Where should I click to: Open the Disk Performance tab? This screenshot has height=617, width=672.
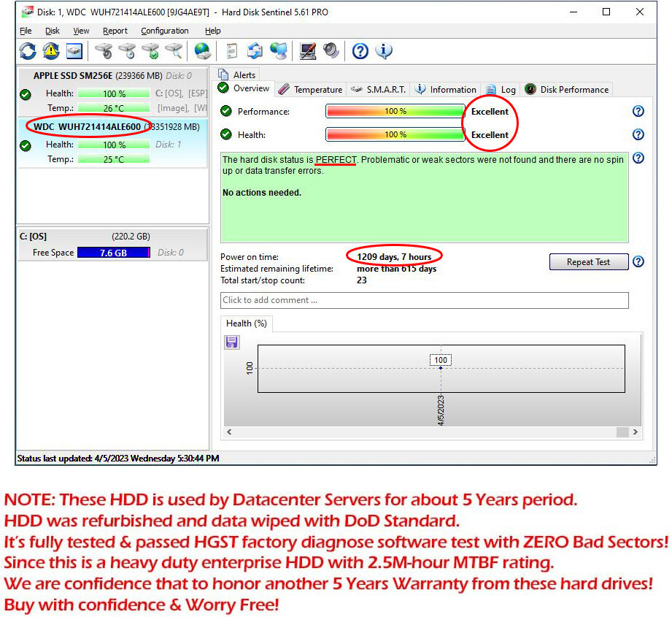[x=567, y=89]
